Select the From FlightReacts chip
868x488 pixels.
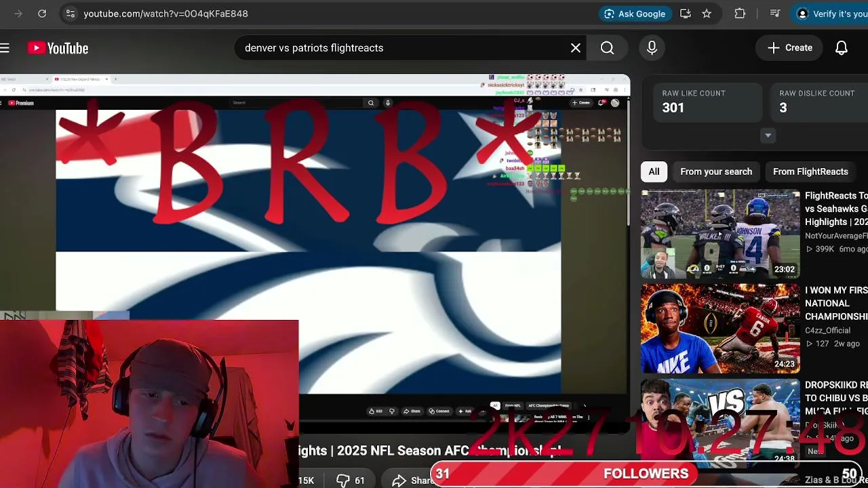[x=810, y=171]
